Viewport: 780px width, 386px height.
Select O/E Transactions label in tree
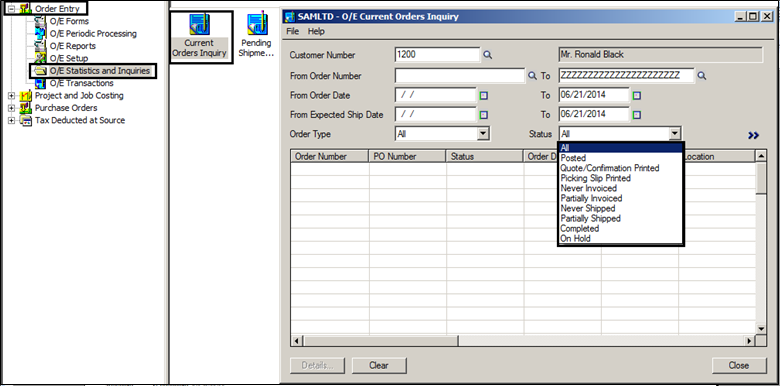82,83
